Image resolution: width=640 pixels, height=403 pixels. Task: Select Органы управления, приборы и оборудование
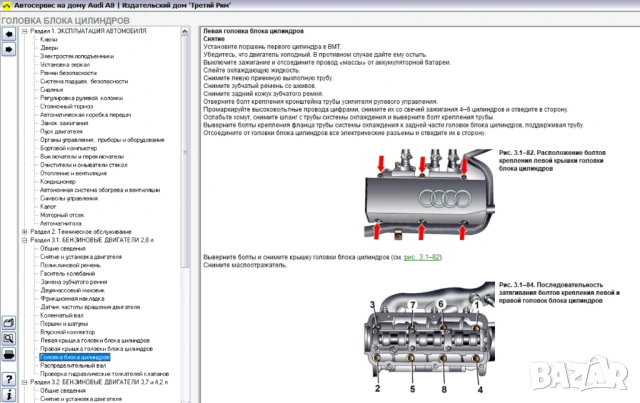coord(102,140)
